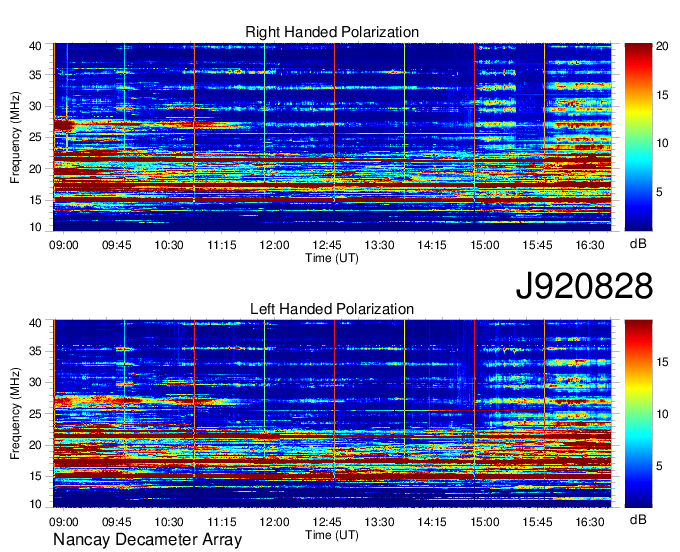Click the bottom colorbar's 'dB' unit label
680x552 pixels.
[x=638, y=519]
